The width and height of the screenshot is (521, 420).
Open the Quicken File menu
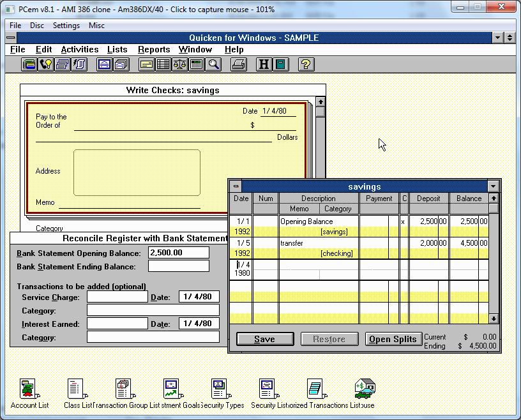18,50
